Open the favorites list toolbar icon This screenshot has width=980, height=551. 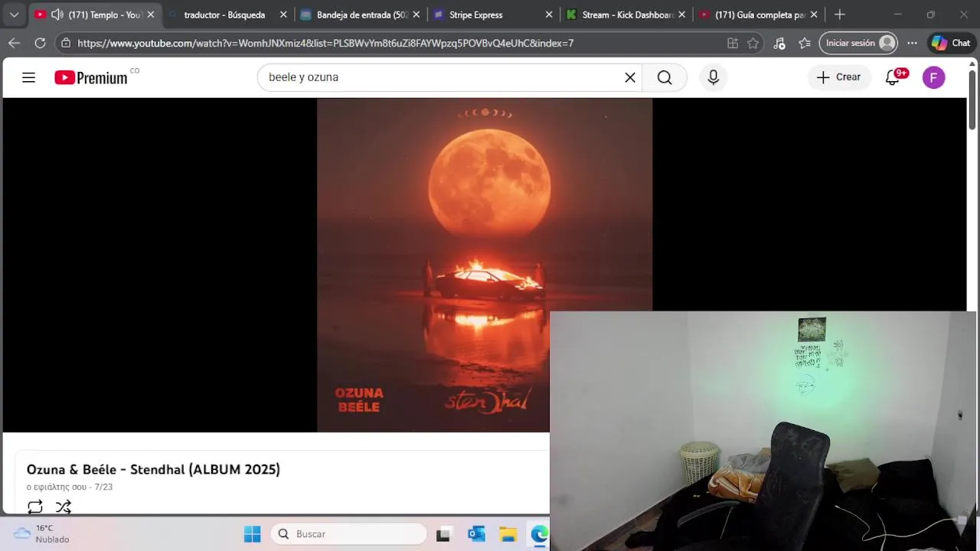click(805, 43)
